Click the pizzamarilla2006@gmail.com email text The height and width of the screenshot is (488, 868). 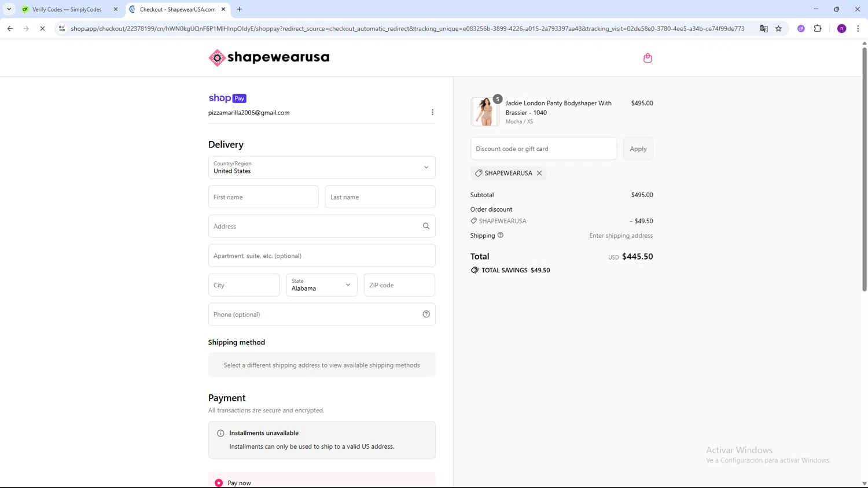(249, 113)
